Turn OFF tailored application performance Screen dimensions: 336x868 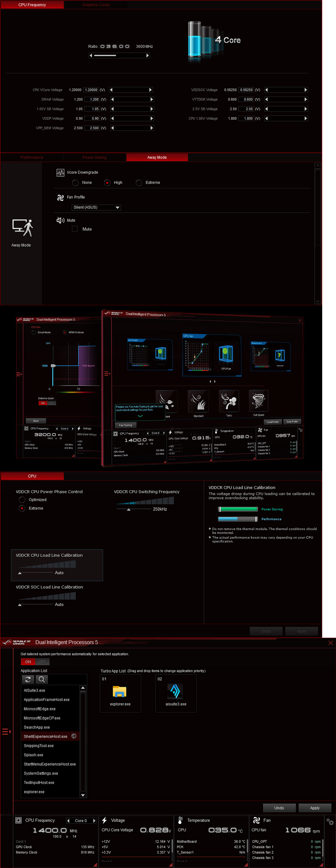[x=42, y=662]
